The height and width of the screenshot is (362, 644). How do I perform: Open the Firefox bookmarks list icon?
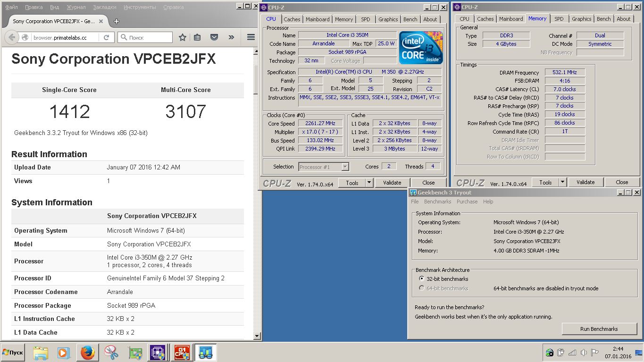click(198, 37)
